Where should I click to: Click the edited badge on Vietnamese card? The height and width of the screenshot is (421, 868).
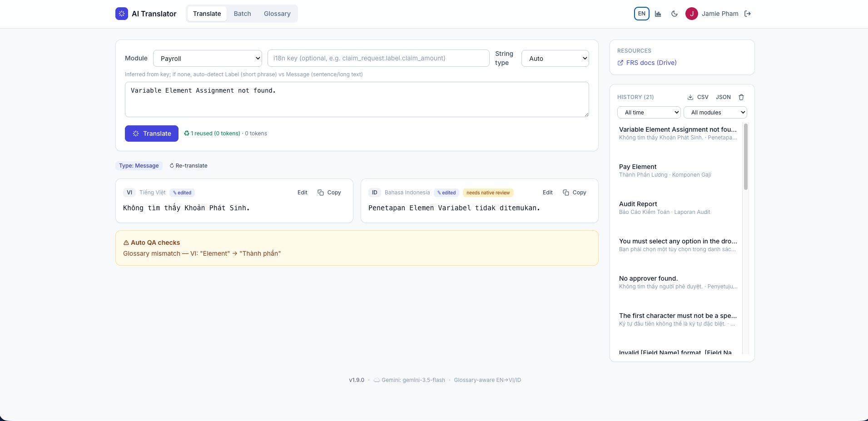pyautogui.click(x=182, y=193)
